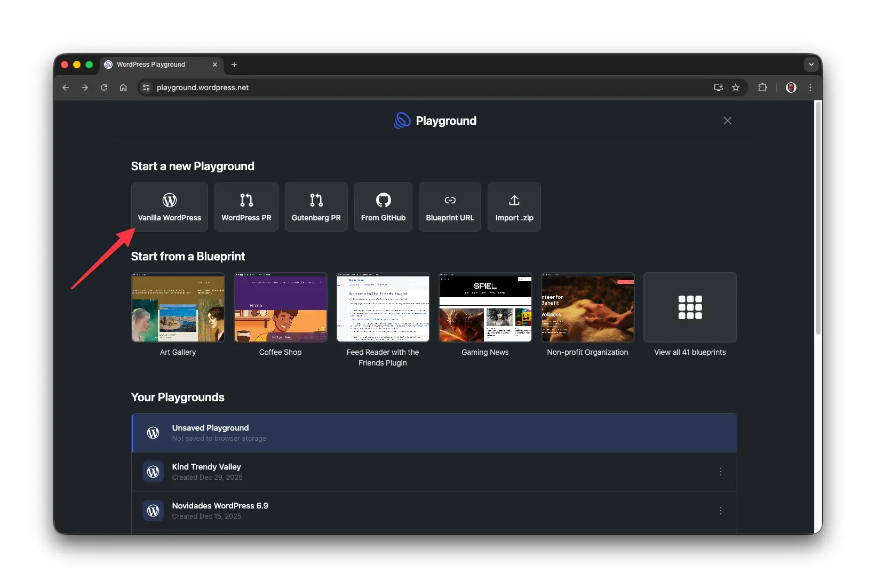The image size is (876, 588).
Task: Close the Playground panel with the X
Action: click(x=727, y=121)
